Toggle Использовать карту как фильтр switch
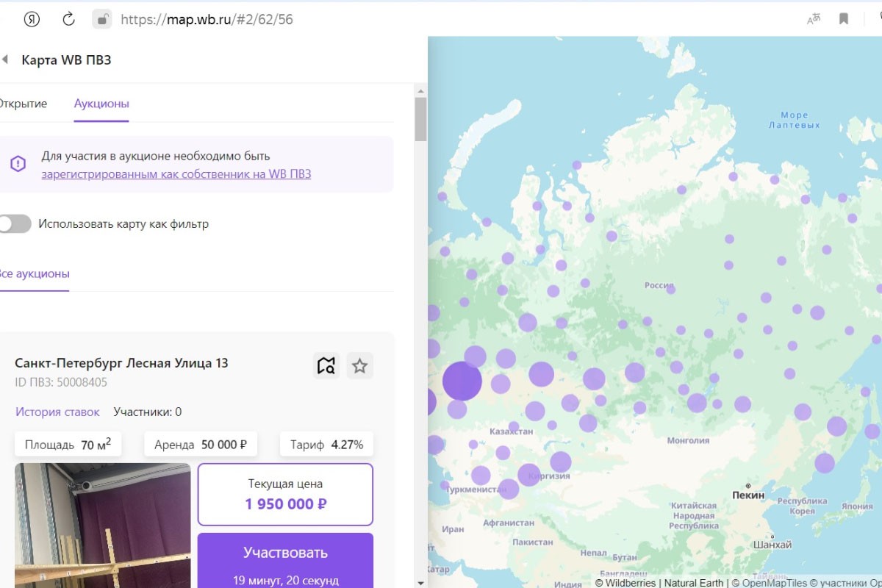This screenshot has height=588, width=882. [15, 223]
